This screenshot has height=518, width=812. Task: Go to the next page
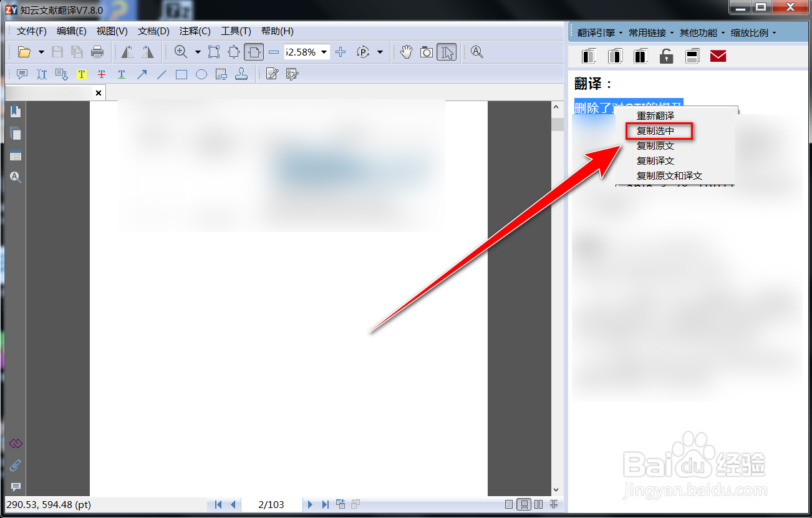[310, 504]
